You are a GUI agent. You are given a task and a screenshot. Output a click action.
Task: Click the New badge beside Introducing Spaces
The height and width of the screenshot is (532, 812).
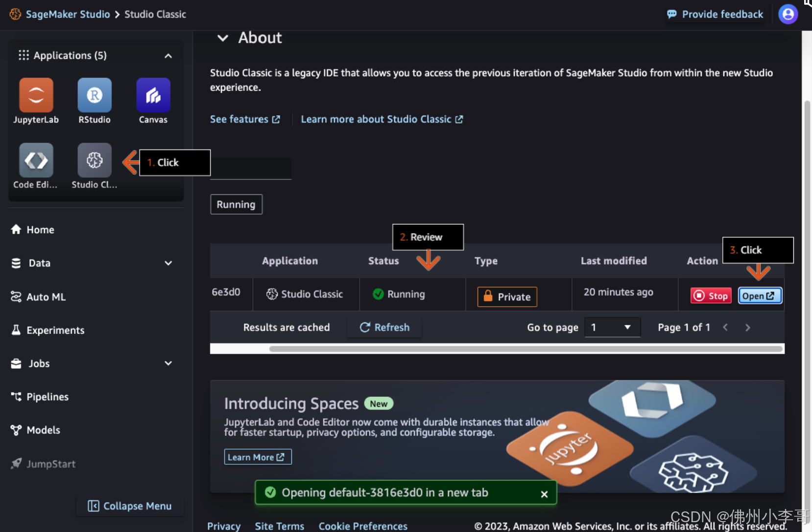(x=379, y=404)
